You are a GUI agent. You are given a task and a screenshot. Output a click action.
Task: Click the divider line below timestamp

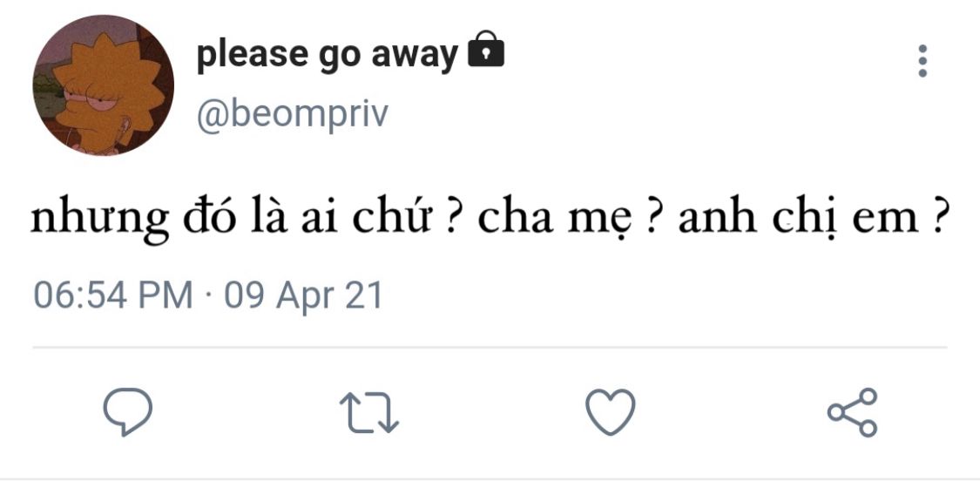[x=490, y=347]
